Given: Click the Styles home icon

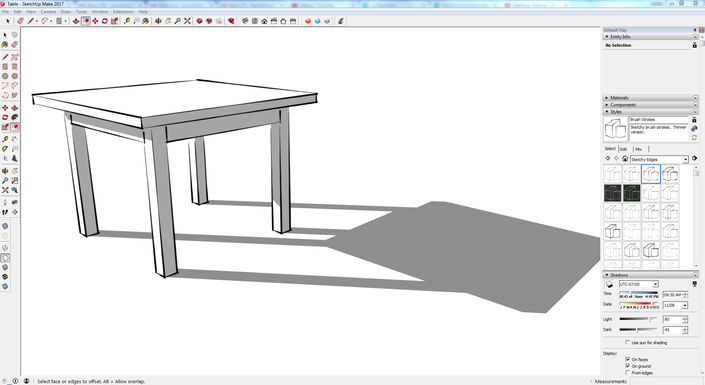Looking at the screenshot, I should 625,159.
